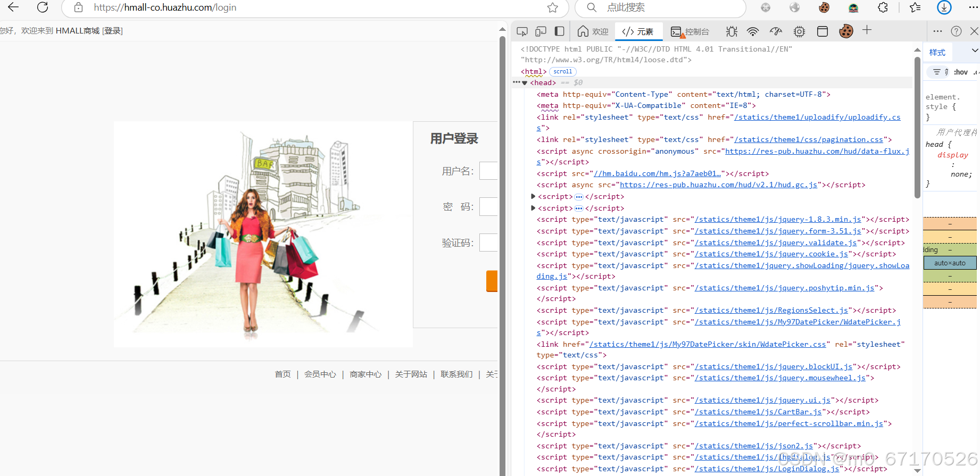Switch to the 控制台 tab

coord(690,31)
